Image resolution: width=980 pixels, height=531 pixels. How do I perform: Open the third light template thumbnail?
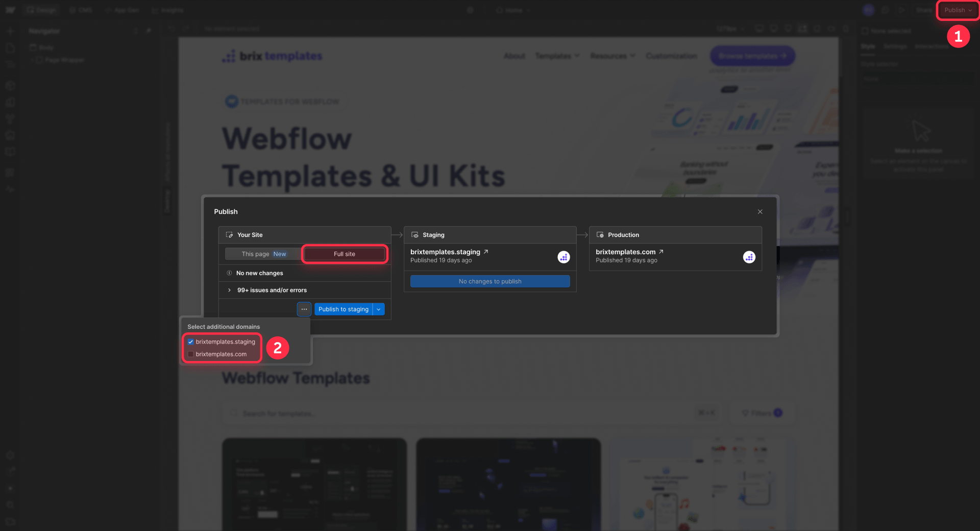point(703,484)
